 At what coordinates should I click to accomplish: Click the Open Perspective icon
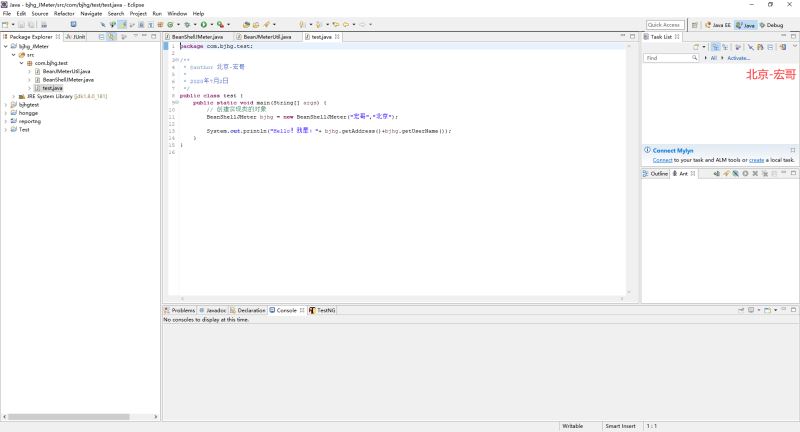pos(695,24)
